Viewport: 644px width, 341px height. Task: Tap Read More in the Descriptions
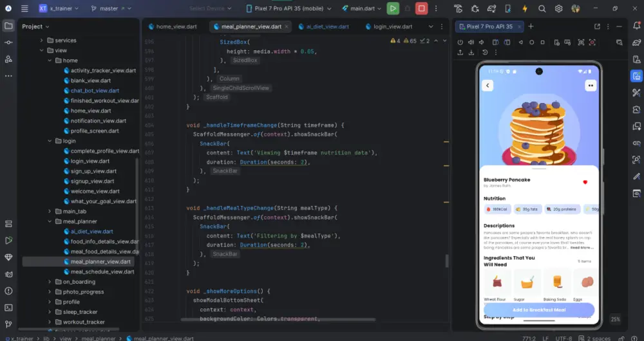point(581,248)
